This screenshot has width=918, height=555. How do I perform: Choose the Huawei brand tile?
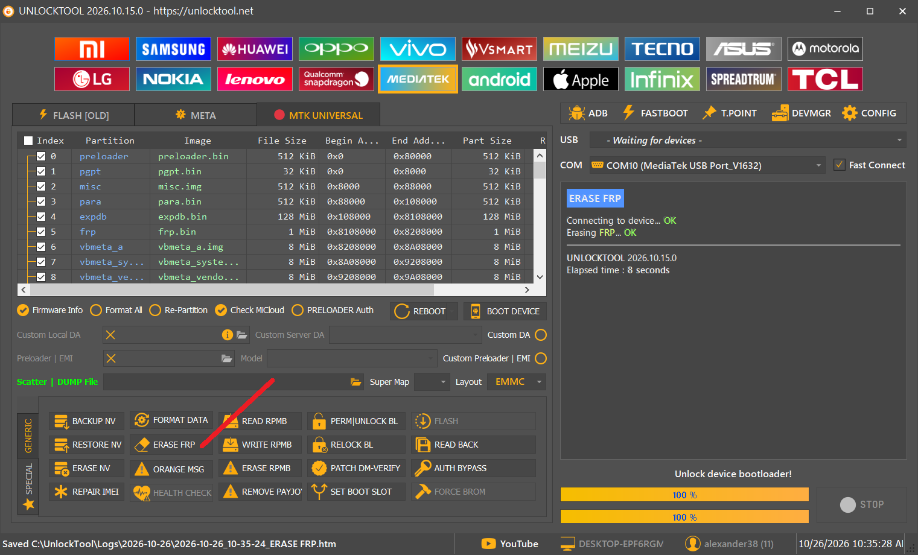pos(255,49)
